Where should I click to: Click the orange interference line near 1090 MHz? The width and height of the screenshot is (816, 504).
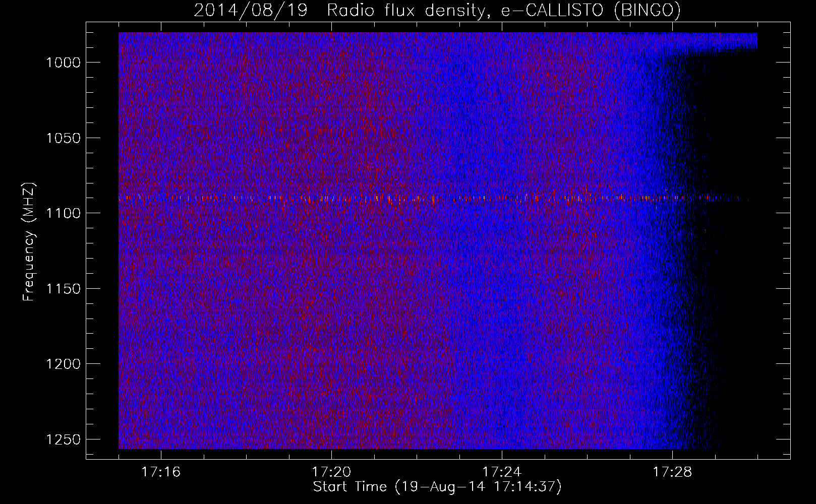434,198
